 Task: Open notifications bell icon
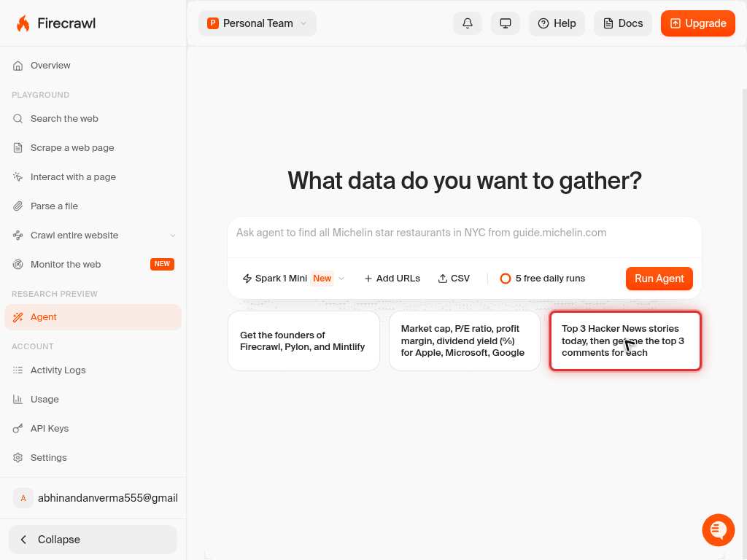[468, 23]
